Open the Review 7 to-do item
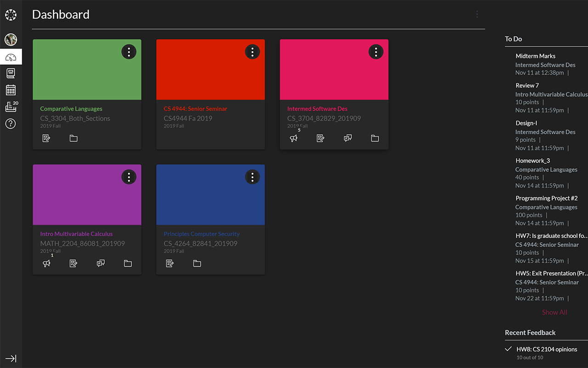 click(527, 85)
